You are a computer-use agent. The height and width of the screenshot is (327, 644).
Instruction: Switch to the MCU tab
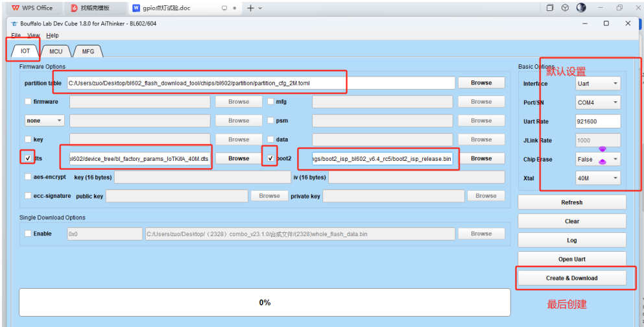pyautogui.click(x=56, y=51)
